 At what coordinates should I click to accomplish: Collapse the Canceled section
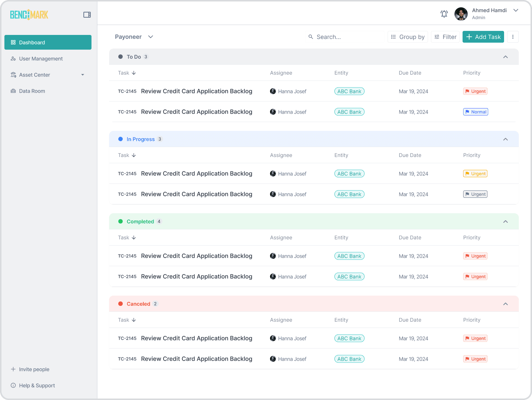(506, 304)
